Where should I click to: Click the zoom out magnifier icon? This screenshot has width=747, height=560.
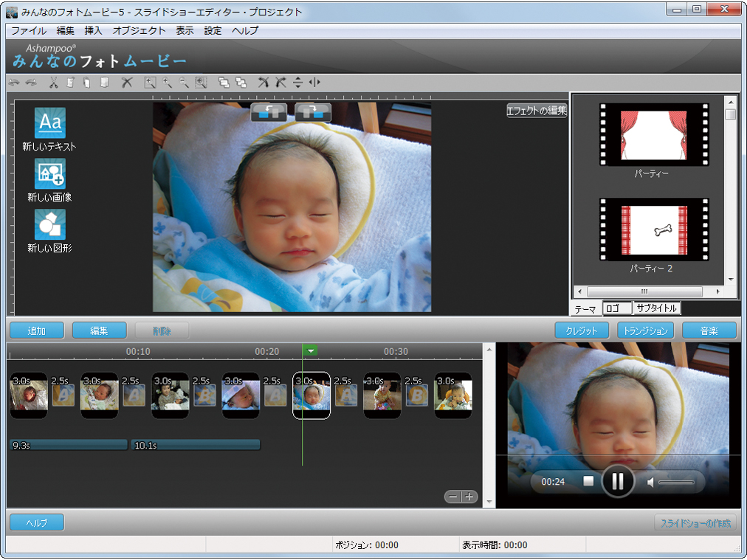pyautogui.click(x=184, y=83)
